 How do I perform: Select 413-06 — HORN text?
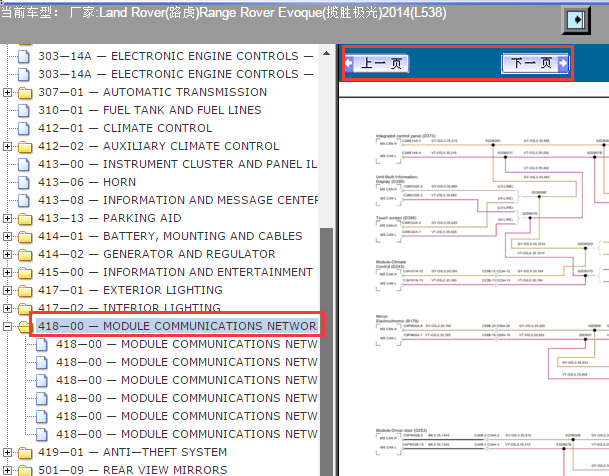point(87,182)
